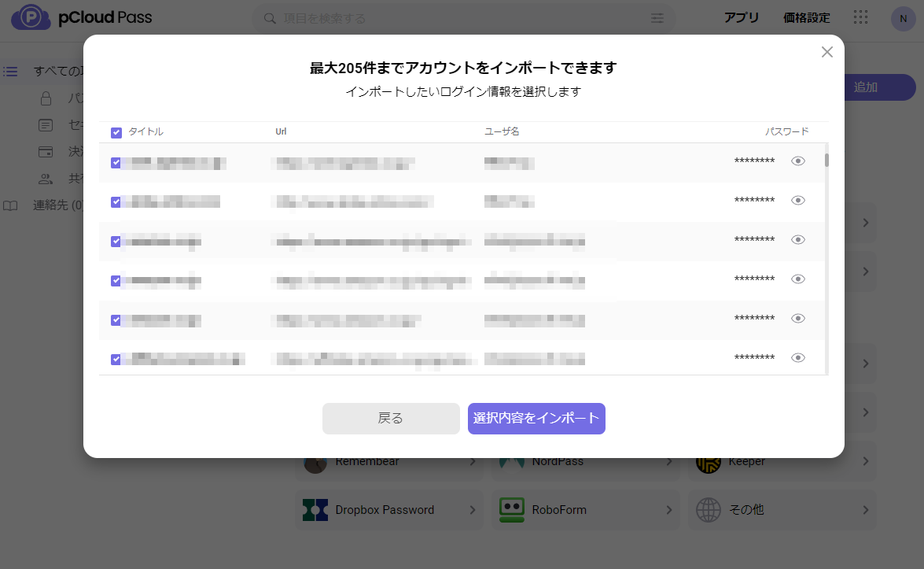924x569 pixels.
Task: Uncheck the second account row checkbox
Action: coord(116,202)
